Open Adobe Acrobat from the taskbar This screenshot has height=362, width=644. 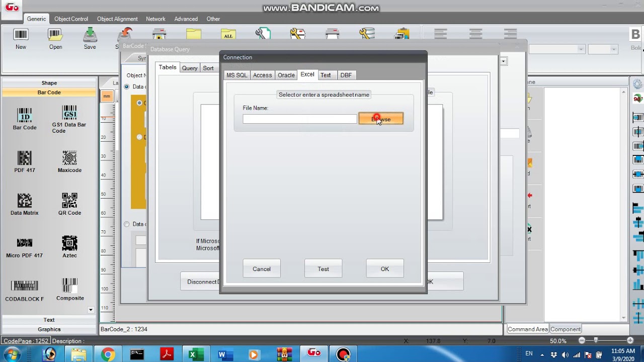coord(167,354)
